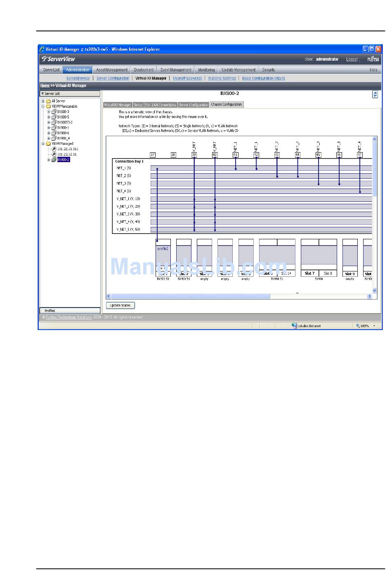This screenshot has height=578, width=392.
Task: Click the Lokales Intranet zone icon
Action: pos(294,326)
